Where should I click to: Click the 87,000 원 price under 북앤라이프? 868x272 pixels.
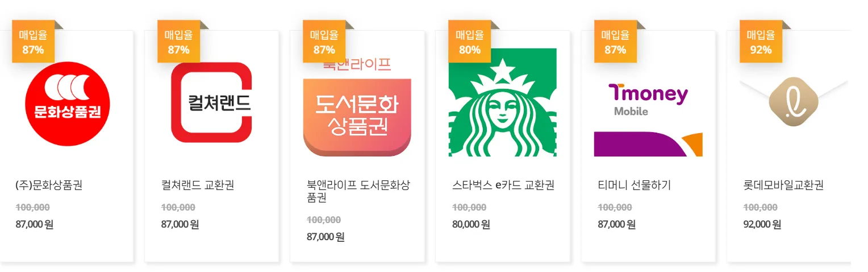[325, 237]
